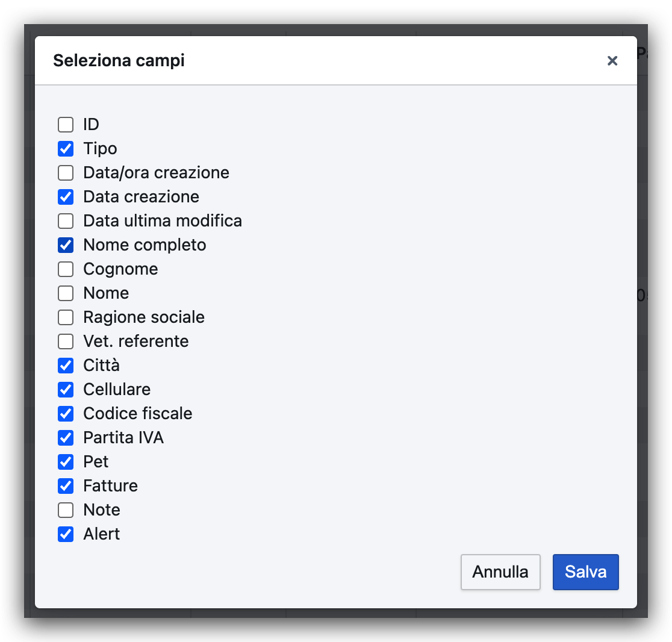Enable Data ultima modifica checkbox
The height and width of the screenshot is (642, 672).
coord(66,221)
